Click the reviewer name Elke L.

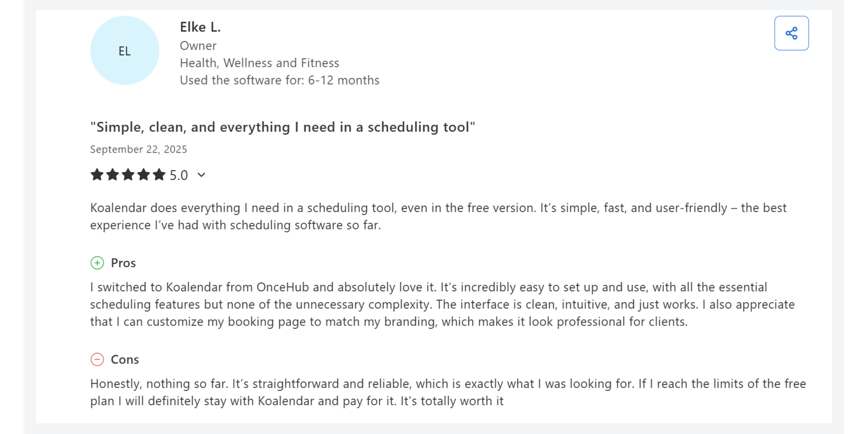[200, 27]
